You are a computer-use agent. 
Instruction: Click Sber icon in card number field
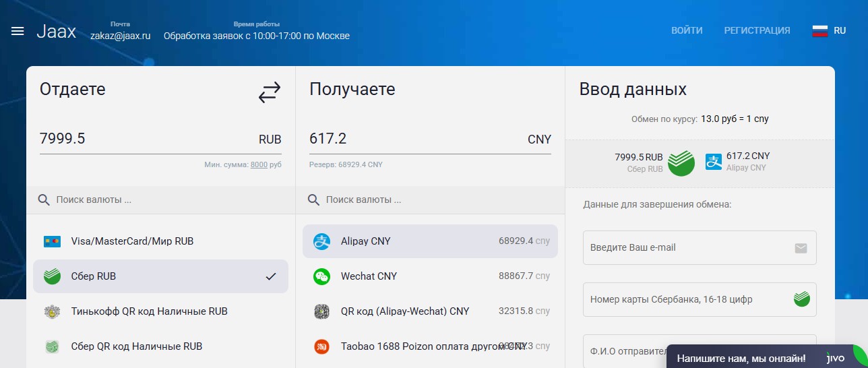(801, 299)
